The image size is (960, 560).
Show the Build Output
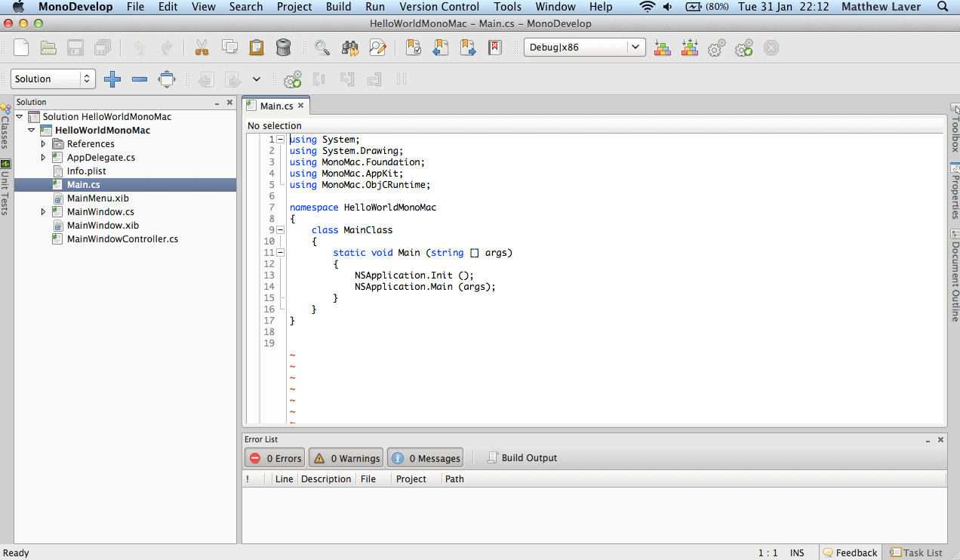[x=522, y=457]
